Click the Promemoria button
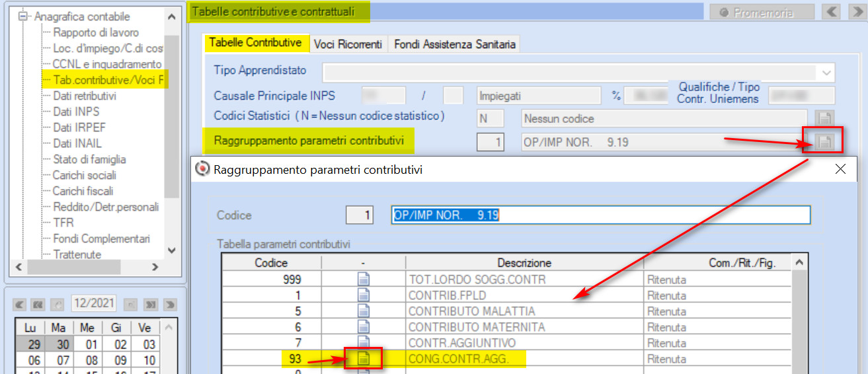The image size is (868, 374). tap(762, 12)
